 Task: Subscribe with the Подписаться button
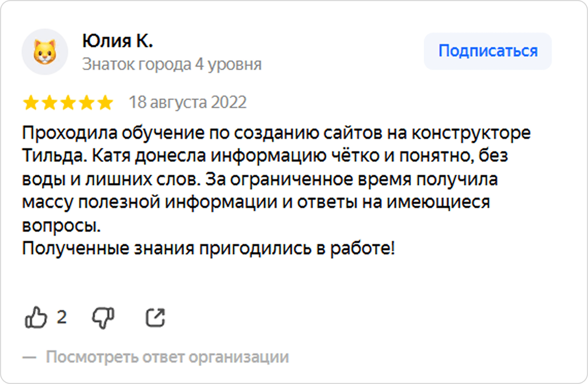[x=488, y=51]
